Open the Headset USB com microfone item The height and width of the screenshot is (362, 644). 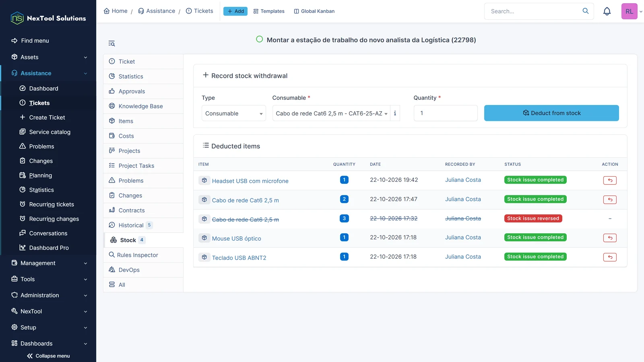(250, 181)
